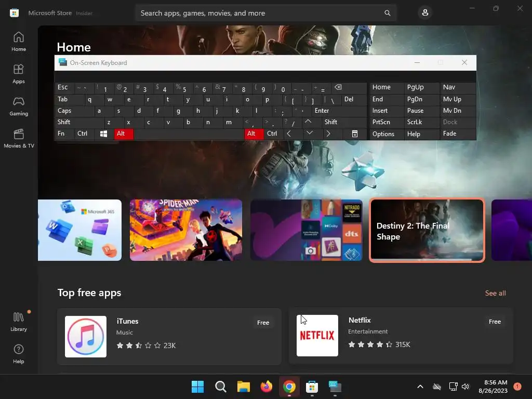Open Options on the On-Screen Keyboard

[387, 134]
